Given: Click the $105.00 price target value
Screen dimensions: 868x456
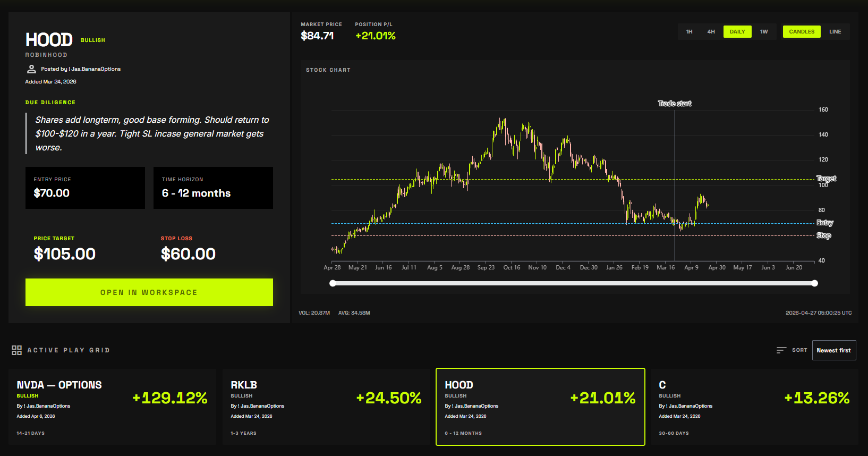Looking at the screenshot, I should click(65, 254).
